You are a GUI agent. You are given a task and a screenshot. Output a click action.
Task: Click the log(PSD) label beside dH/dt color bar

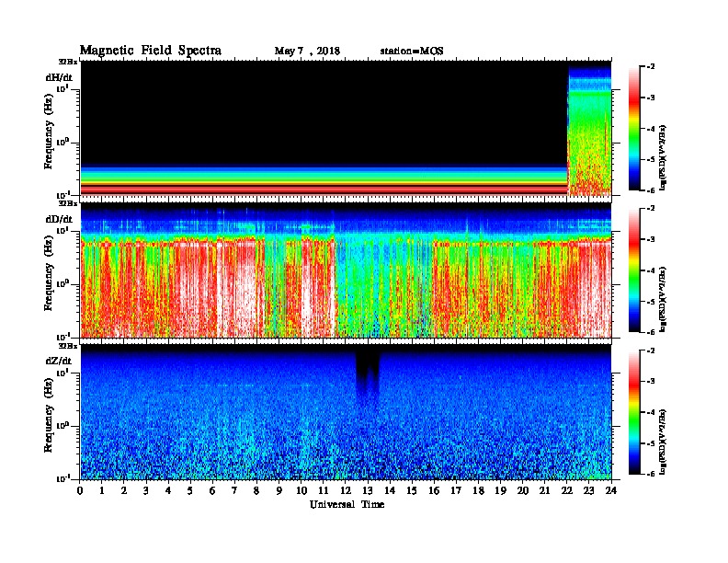[x=664, y=157]
